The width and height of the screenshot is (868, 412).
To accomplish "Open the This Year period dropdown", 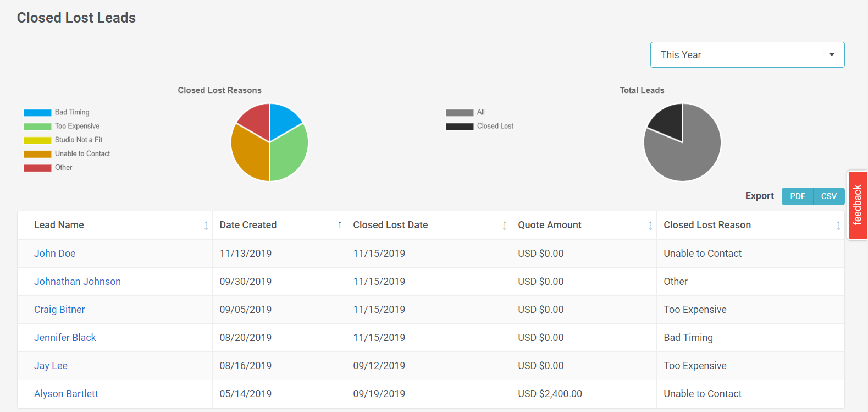I will pyautogui.click(x=737, y=55).
